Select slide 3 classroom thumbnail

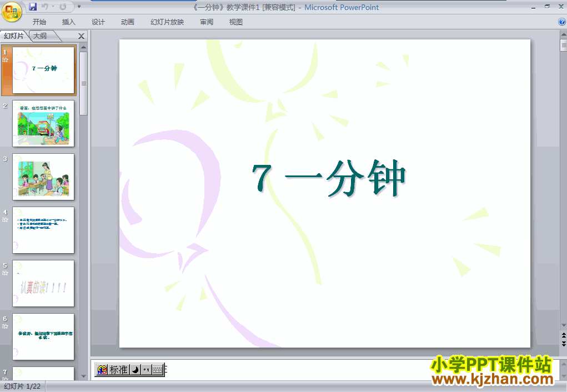click(x=43, y=177)
